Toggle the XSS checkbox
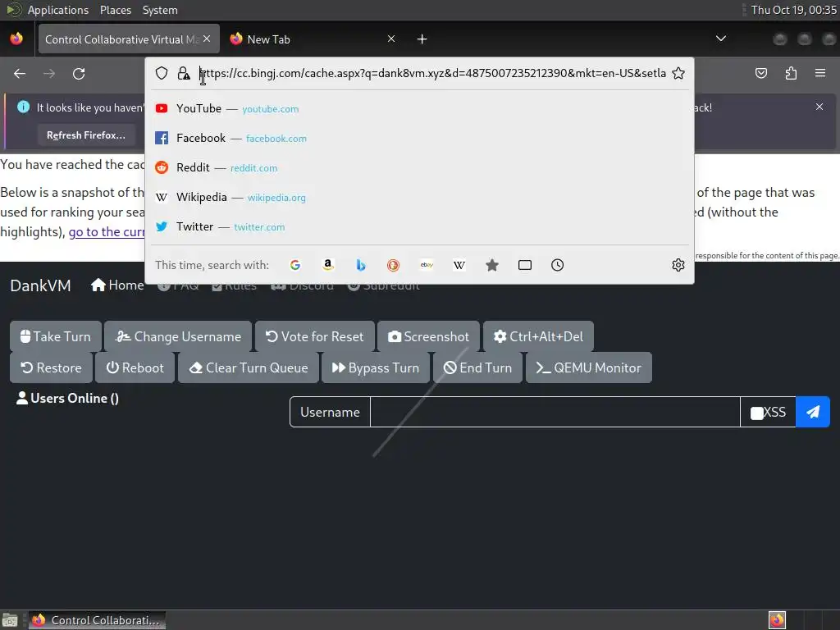This screenshot has height=630, width=840. pos(756,413)
